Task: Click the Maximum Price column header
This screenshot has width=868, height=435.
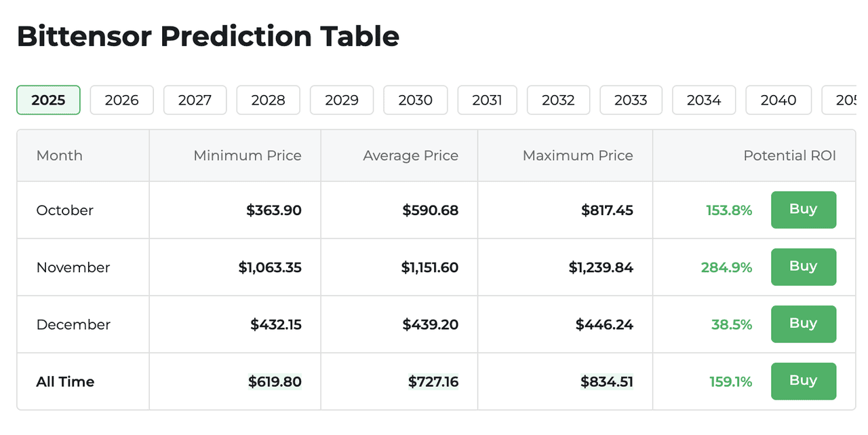Action: coord(578,155)
